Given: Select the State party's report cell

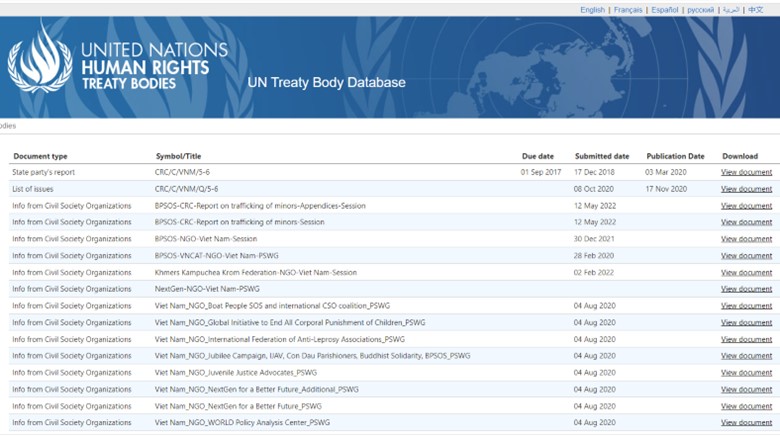Looking at the screenshot, I should click(44, 172).
